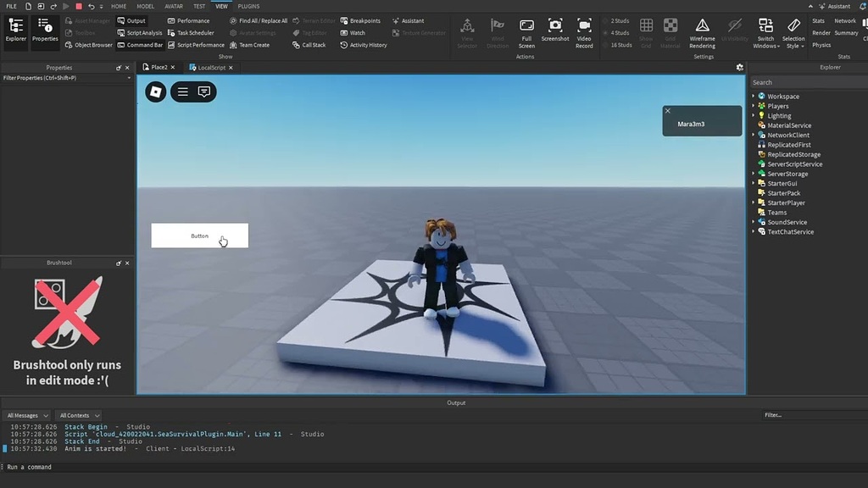868x488 pixels.
Task: Click the Button element in the viewport
Action: (200, 236)
